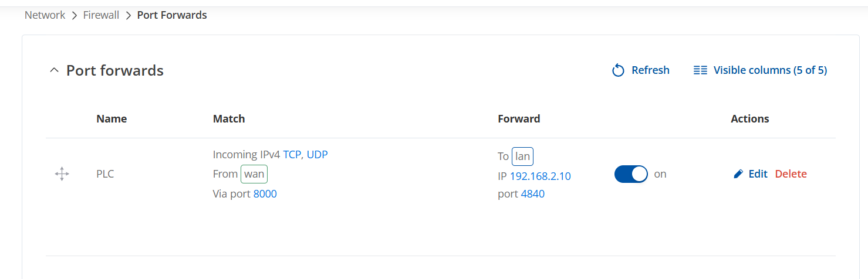Viewport: 868px width, 279px height.
Task: Click the lan zone badge
Action: click(522, 156)
